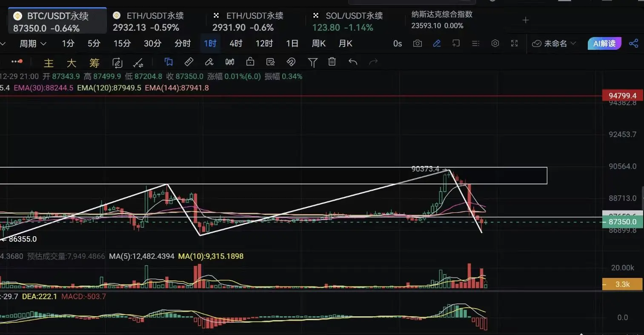Click the blue layered-bookmark drawing icon
Screen dimensions: 644x335
pyautogui.click(x=169, y=62)
